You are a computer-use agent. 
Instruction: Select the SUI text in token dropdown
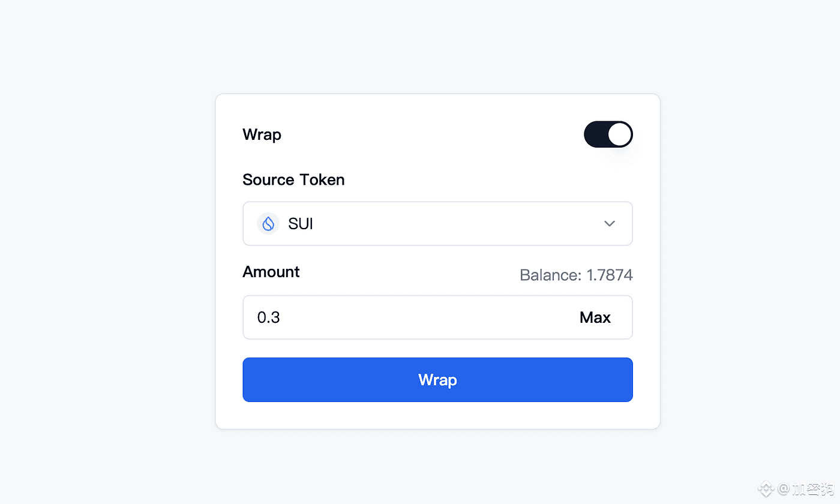click(x=301, y=224)
